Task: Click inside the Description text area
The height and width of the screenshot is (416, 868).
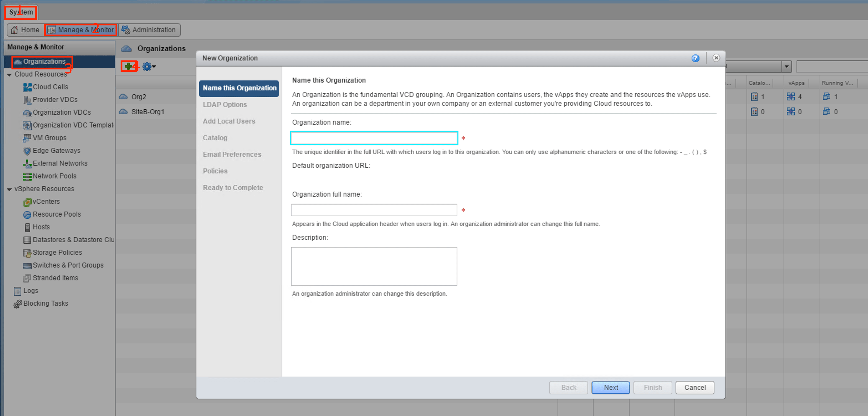Action: (374, 266)
